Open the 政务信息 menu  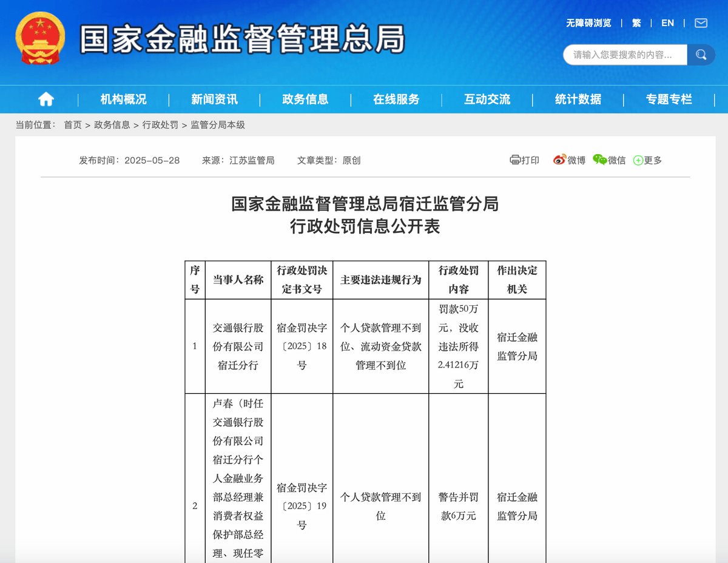pyautogui.click(x=305, y=99)
